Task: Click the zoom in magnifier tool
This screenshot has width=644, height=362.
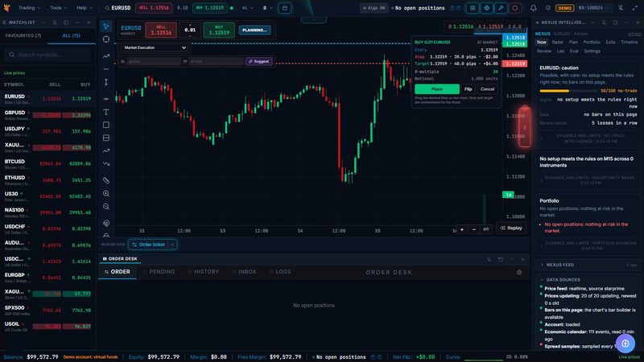Action: click(106, 194)
